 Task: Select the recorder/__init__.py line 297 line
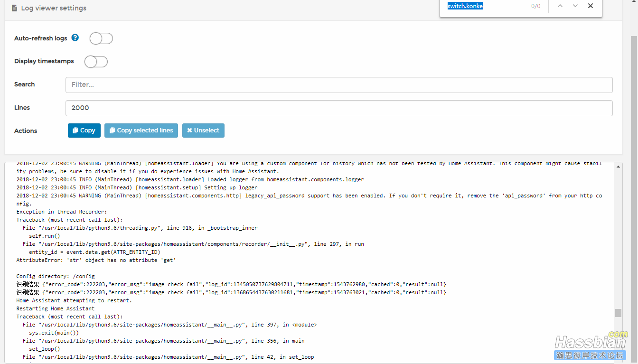pyautogui.click(x=193, y=244)
